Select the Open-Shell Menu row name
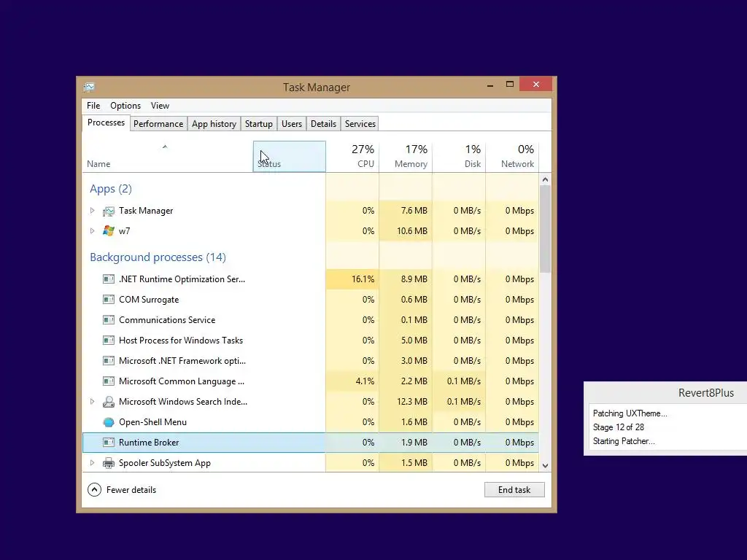This screenshot has height=560, width=747. (152, 422)
